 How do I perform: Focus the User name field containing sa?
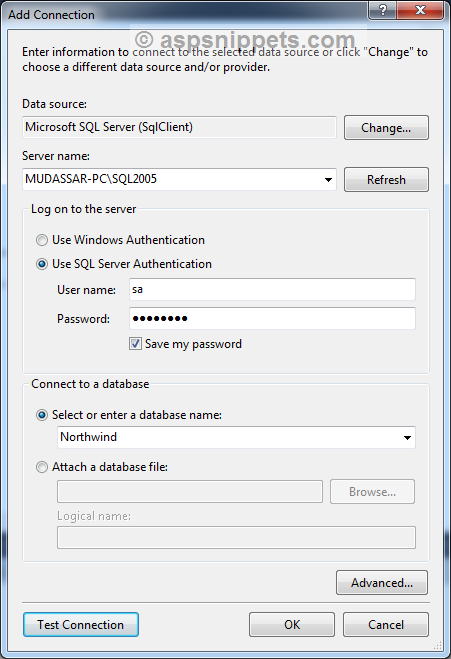272,289
